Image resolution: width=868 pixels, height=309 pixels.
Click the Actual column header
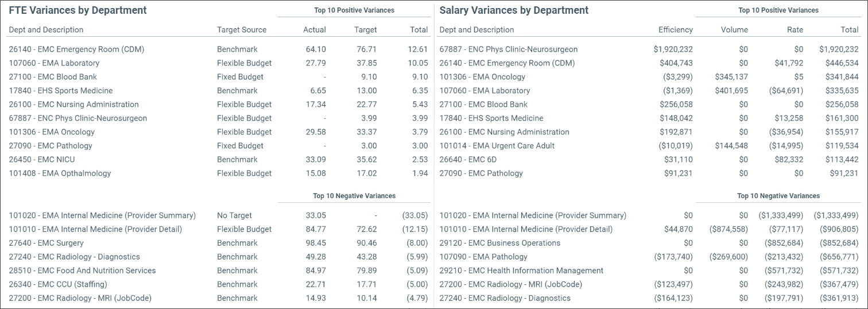[x=314, y=30]
